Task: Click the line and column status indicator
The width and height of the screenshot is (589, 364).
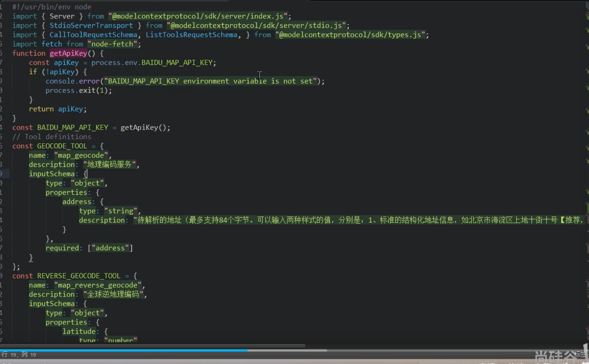Action: click(19, 355)
